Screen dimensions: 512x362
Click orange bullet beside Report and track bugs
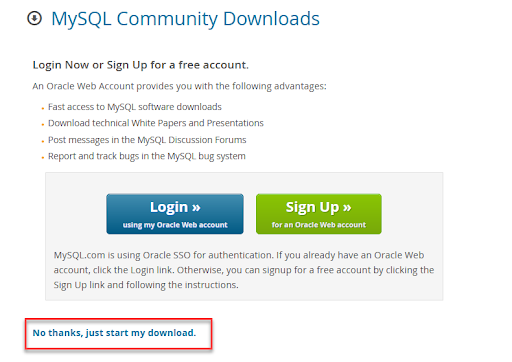pyautogui.click(x=43, y=158)
